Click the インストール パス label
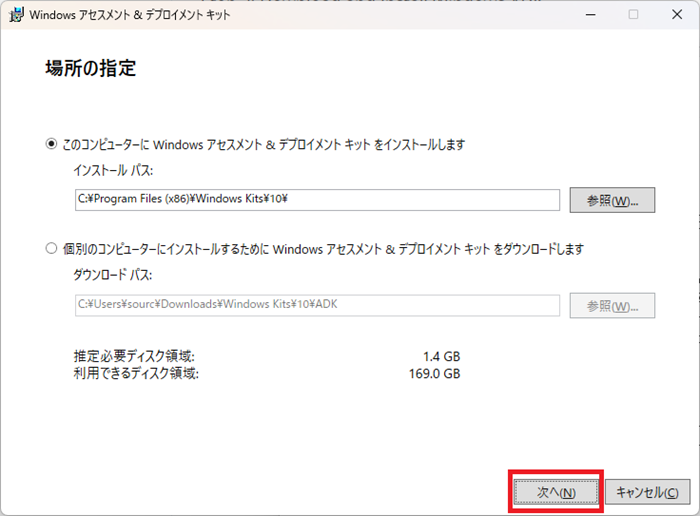The height and width of the screenshot is (516, 700). pyautogui.click(x=112, y=171)
